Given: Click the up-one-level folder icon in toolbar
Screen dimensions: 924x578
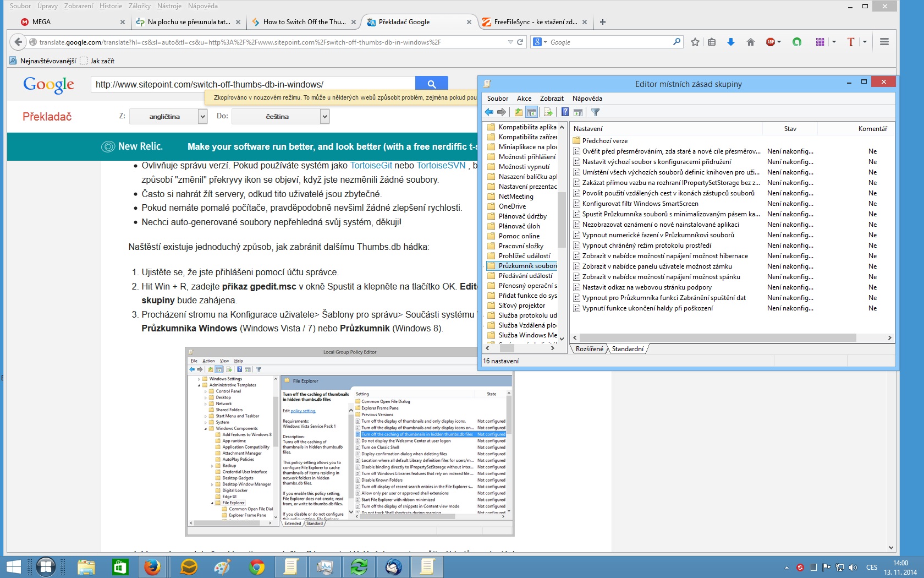Looking at the screenshot, I should point(518,112).
